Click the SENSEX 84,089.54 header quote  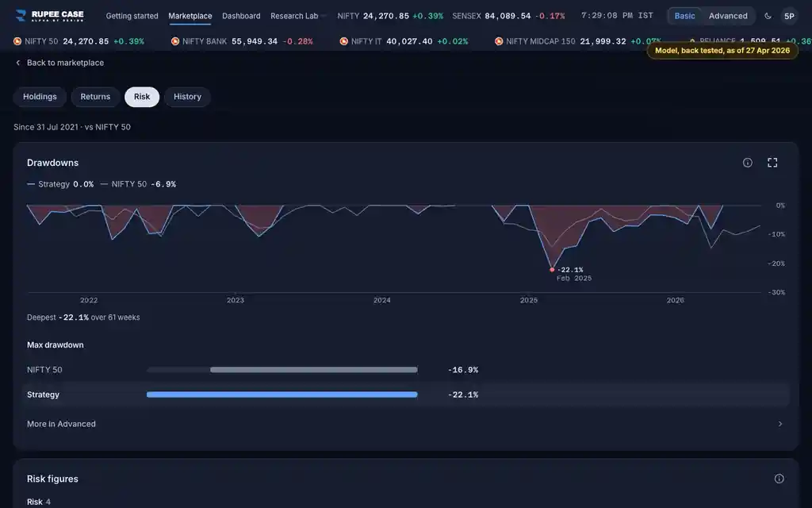[508, 16]
